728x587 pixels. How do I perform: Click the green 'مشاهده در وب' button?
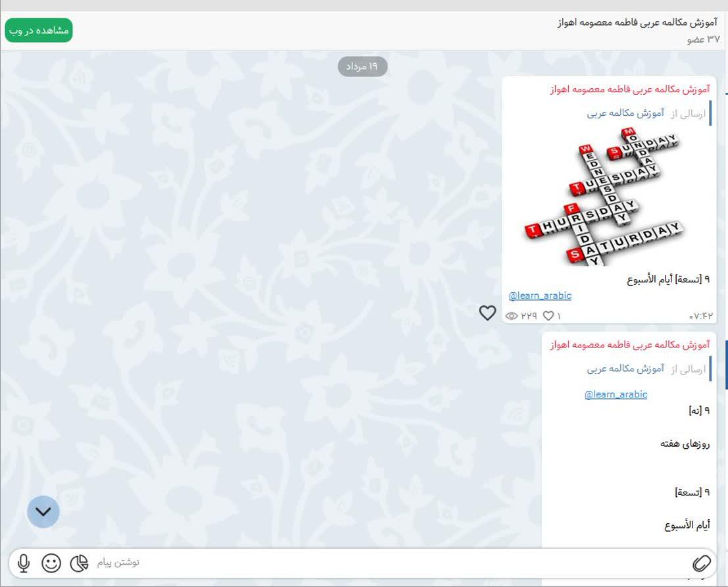click(39, 30)
